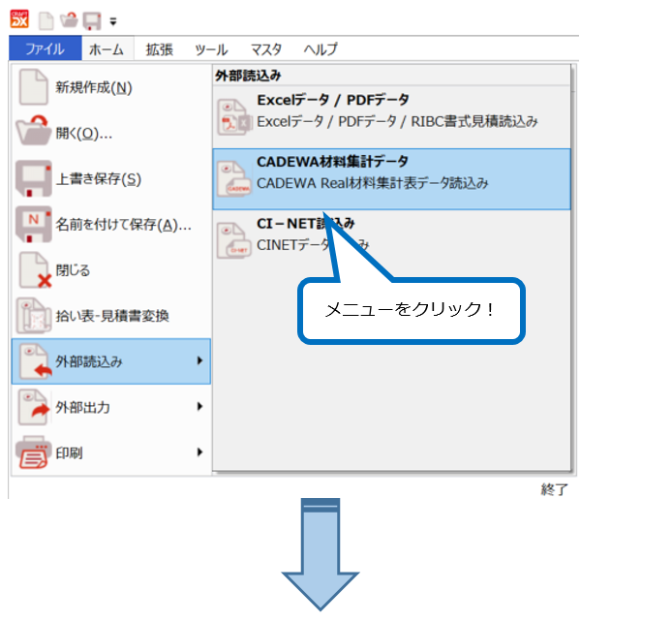The image size is (672, 622).
Task: Open the quick access toolbar customize dropdown
Action: point(113,20)
